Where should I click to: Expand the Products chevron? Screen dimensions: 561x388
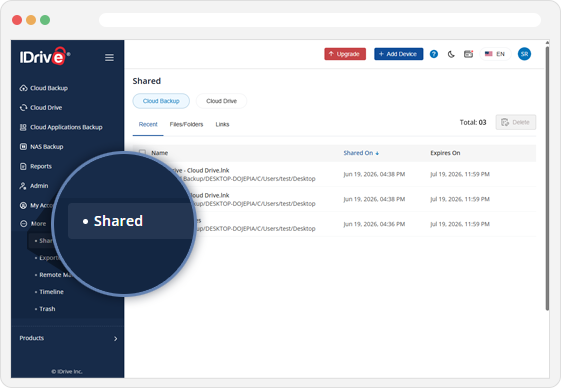point(115,339)
